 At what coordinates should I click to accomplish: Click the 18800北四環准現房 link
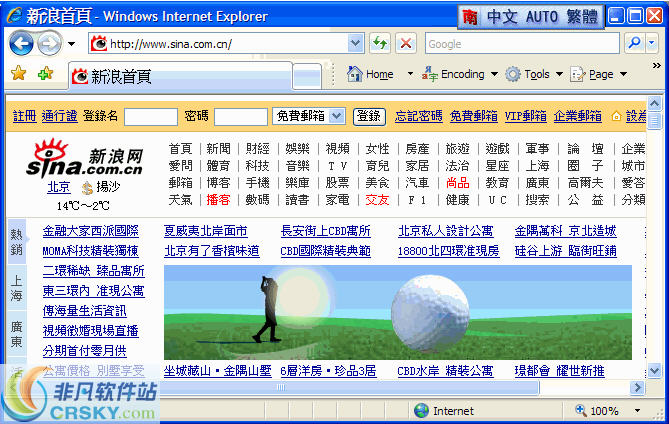tap(448, 251)
